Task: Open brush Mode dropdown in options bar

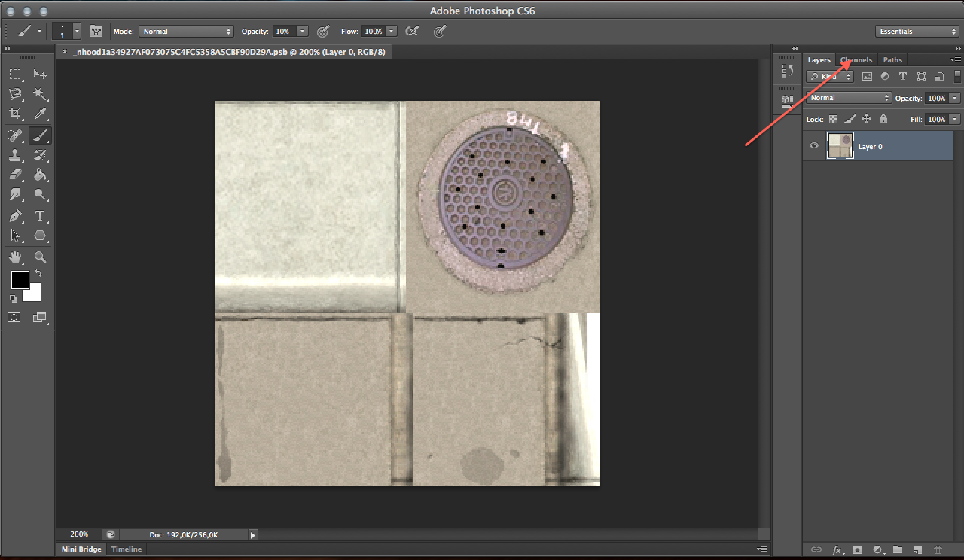Action: [x=187, y=31]
